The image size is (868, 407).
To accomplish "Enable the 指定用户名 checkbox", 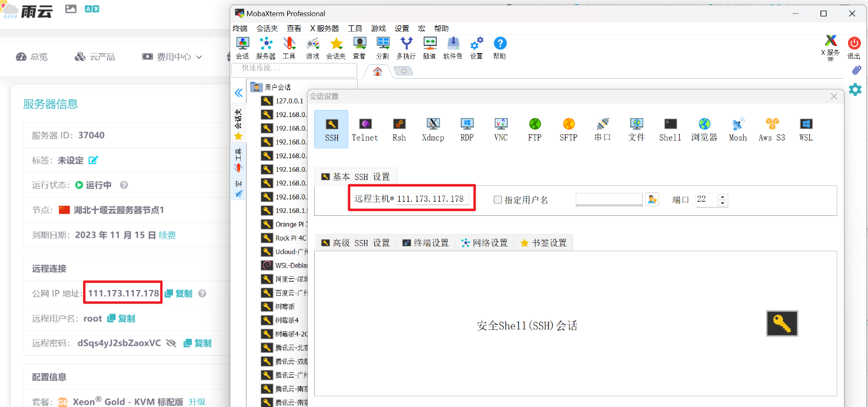I will click(x=498, y=200).
